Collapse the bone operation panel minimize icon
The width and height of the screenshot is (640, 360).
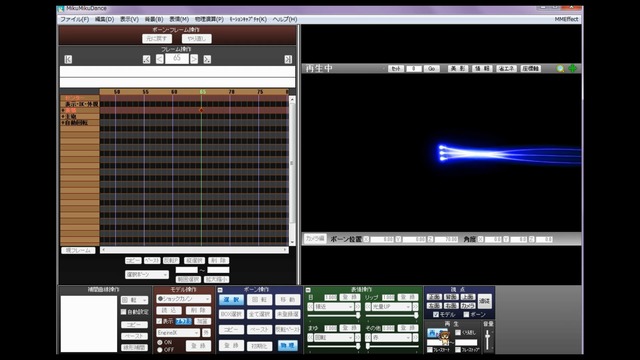[x=220, y=290]
